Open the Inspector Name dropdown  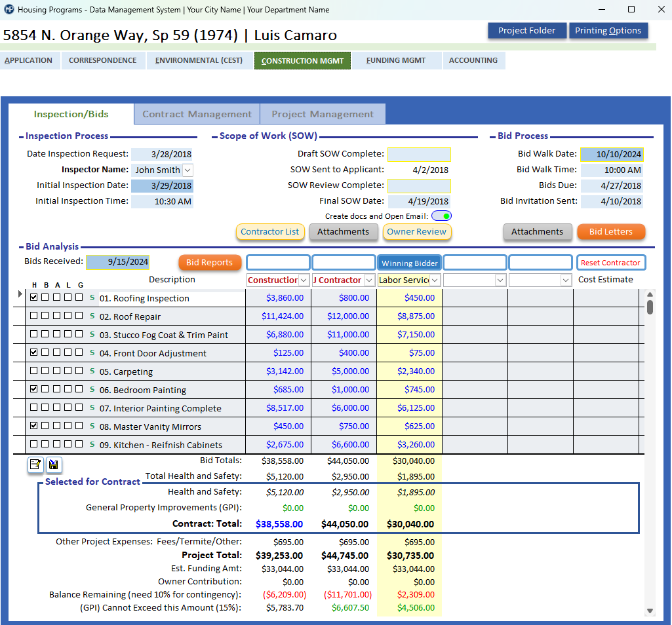point(188,170)
